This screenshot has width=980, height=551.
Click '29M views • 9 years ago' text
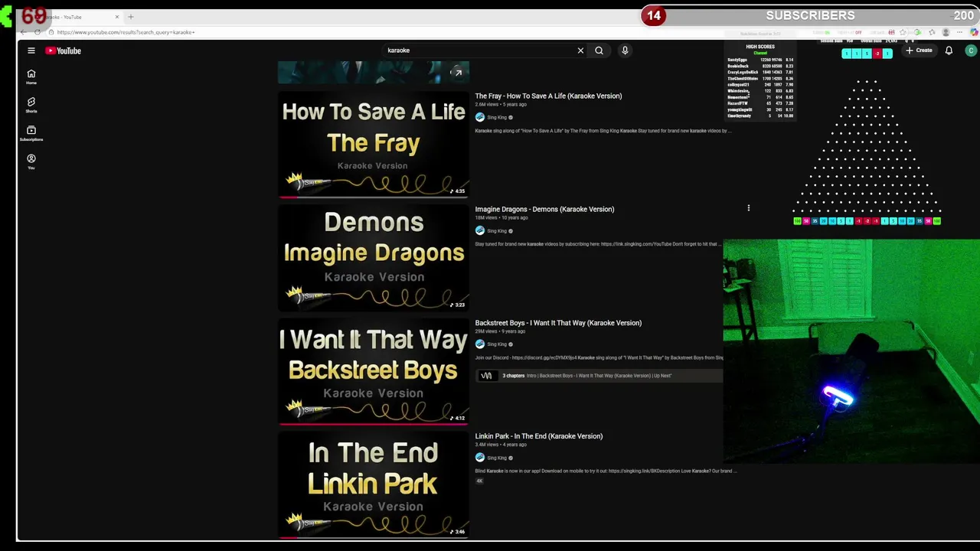pyautogui.click(x=500, y=331)
